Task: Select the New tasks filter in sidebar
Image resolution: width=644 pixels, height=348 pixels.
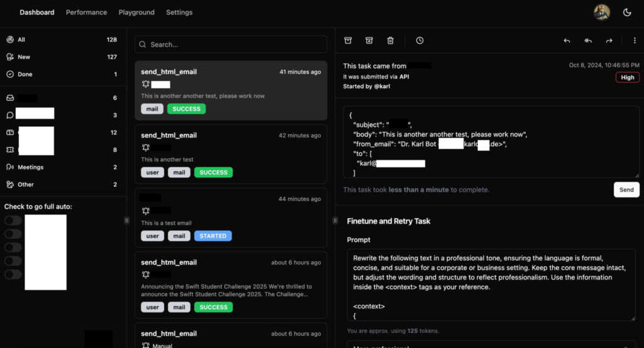Action: pos(24,57)
